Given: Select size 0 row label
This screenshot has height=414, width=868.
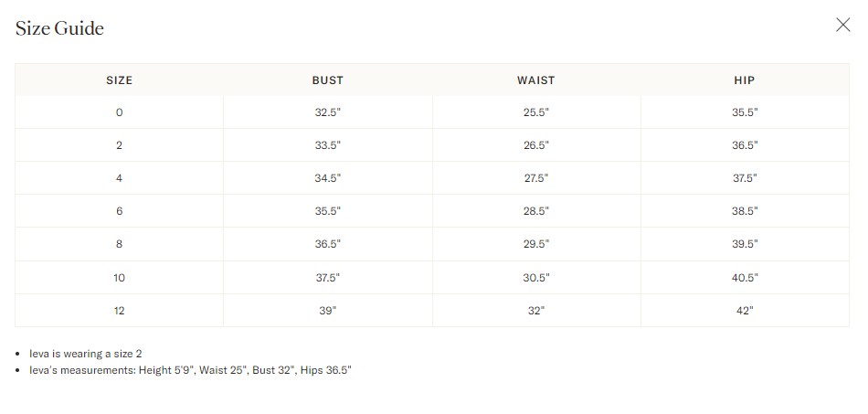Looking at the screenshot, I should [119, 112].
